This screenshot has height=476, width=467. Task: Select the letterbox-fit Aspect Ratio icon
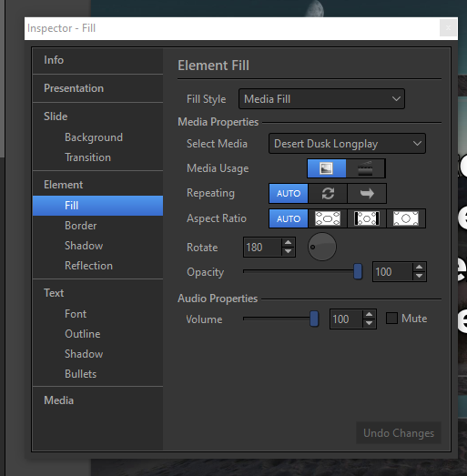[367, 218]
